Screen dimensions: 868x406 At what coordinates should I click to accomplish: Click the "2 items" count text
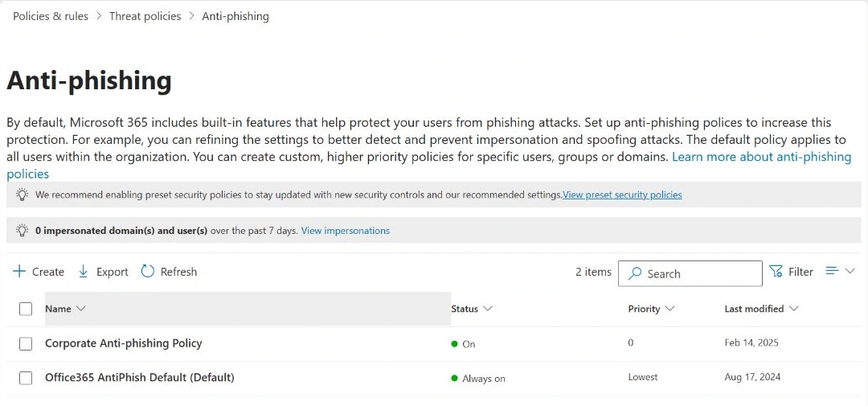[593, 272]
